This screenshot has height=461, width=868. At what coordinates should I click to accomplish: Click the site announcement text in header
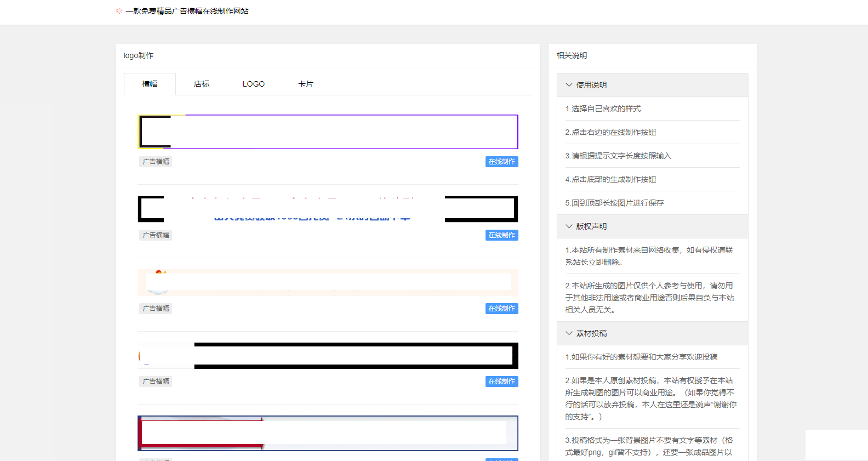(x=187, y=11)
